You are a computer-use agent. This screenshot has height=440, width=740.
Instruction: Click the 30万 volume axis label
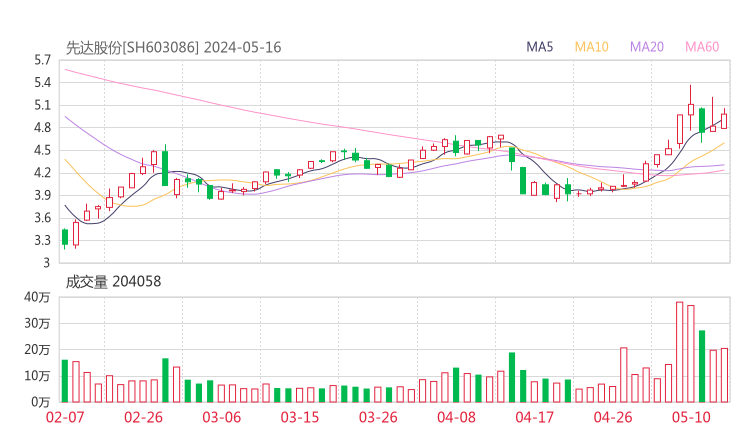pos(37,323)
